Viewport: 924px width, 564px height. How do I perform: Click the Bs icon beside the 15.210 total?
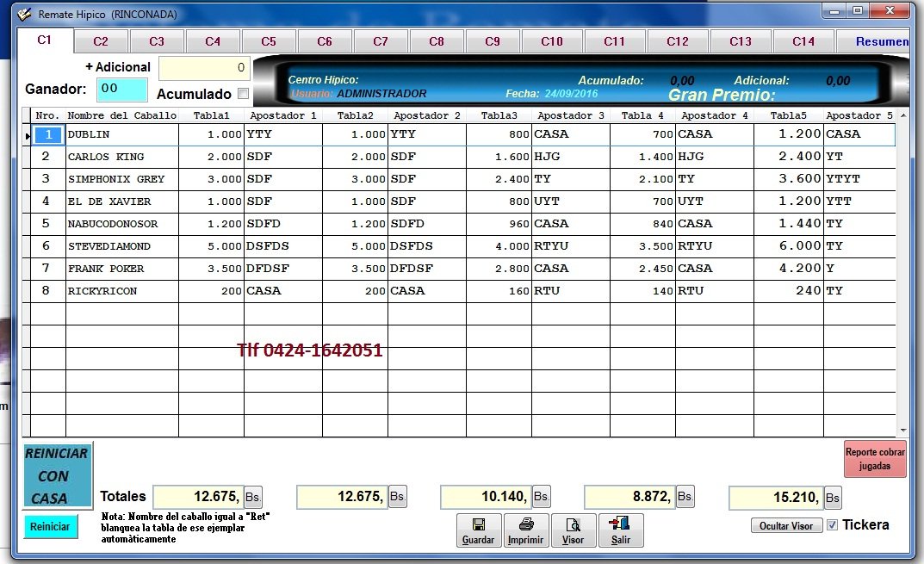[832, 498]
